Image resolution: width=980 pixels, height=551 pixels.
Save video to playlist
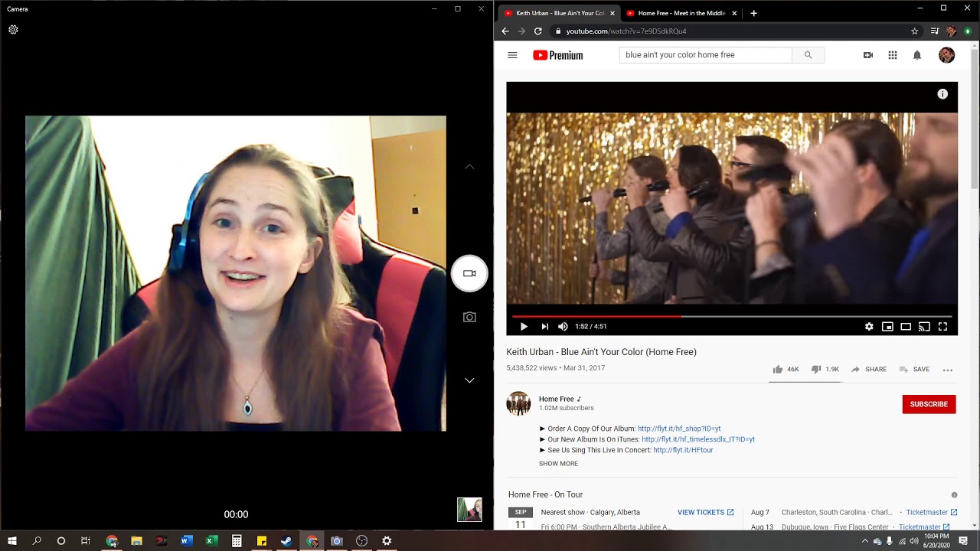pos(914,370)
